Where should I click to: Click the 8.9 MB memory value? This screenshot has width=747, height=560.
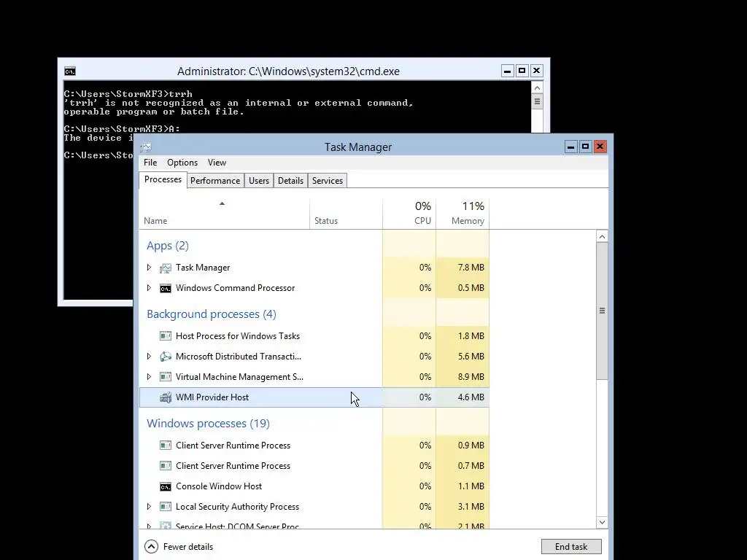(471, 377)
